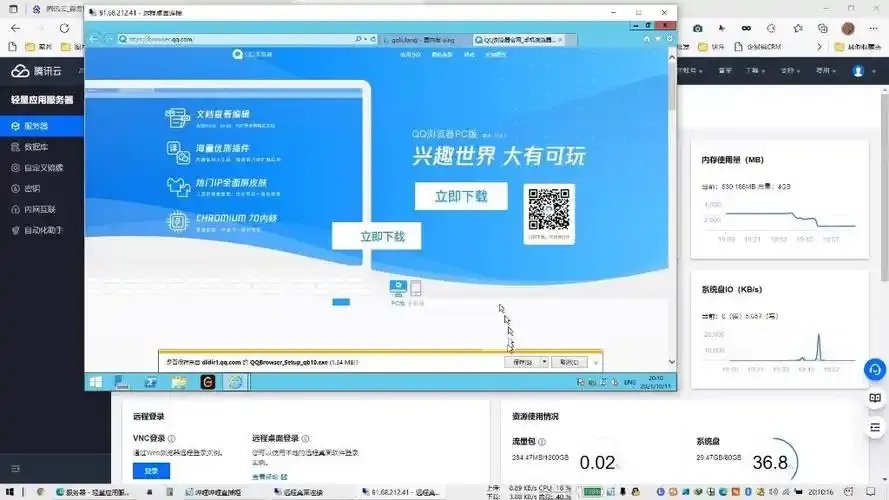The width and height of the screenshot is (889, 500).
Task: Close the QQ浏览器 IE tab
Action: pos(560,40)
